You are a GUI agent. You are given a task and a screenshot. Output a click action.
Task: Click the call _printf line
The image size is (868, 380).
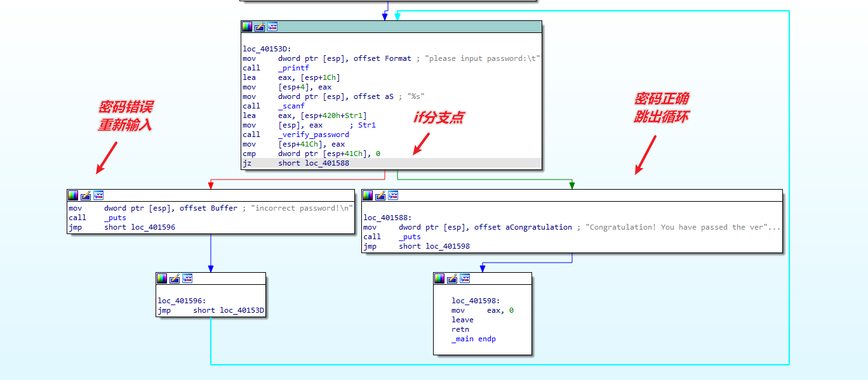[x=276, y=68]
